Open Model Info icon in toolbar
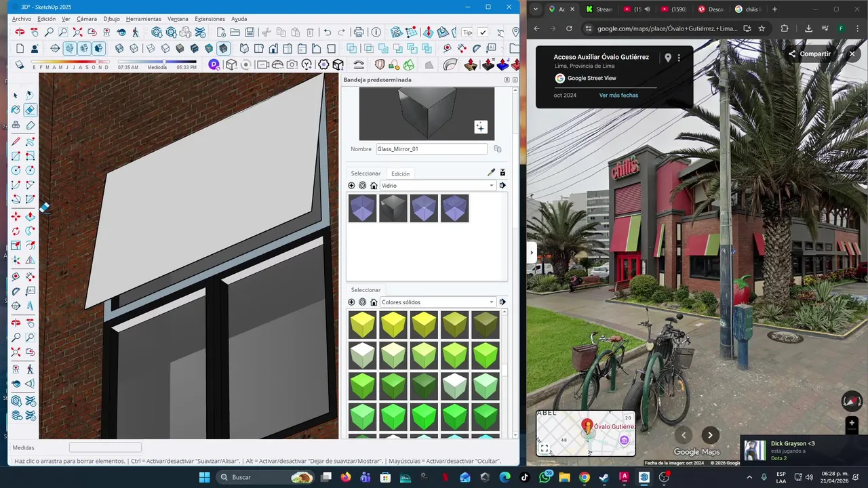 (376, 32)
